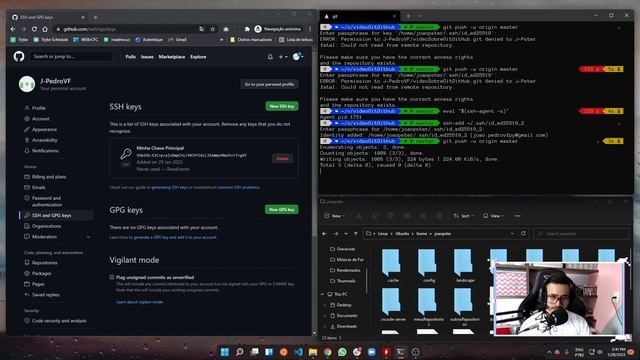Delete the Minha Chave Principal key
Viewport: 640px width, 360px height.
coord(282,158)
